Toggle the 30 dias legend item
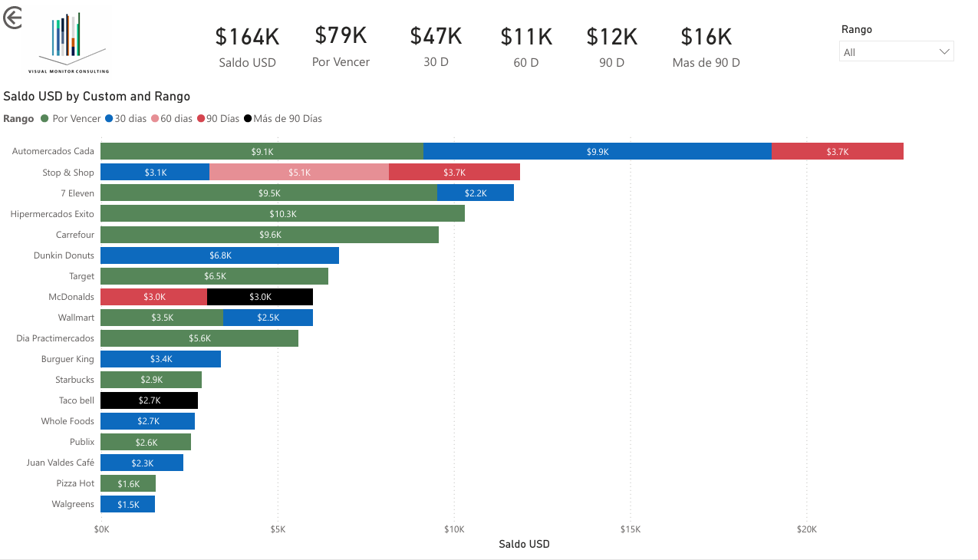This screenshot has width=978, height=560. pos(126,119)
